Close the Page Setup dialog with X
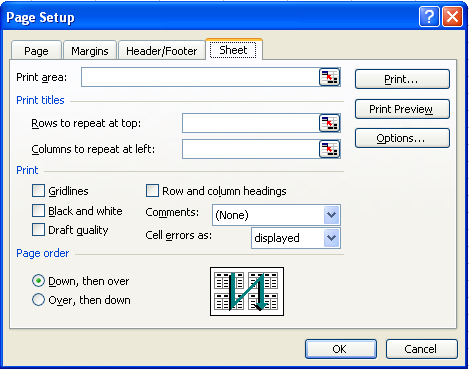The height and width of the screenshot is (369, 469). point(452,16)
